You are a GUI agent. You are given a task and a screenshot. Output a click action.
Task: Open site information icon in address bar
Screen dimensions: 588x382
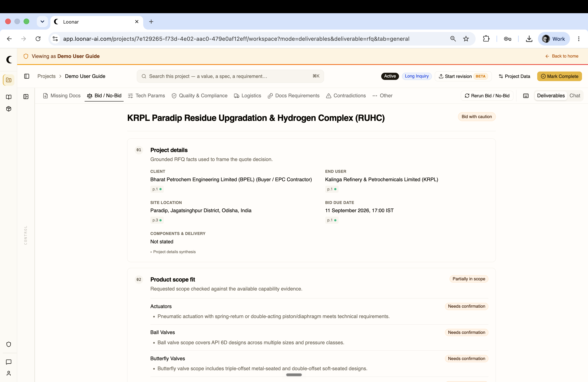pyautogui.click(x=55, y=39)
